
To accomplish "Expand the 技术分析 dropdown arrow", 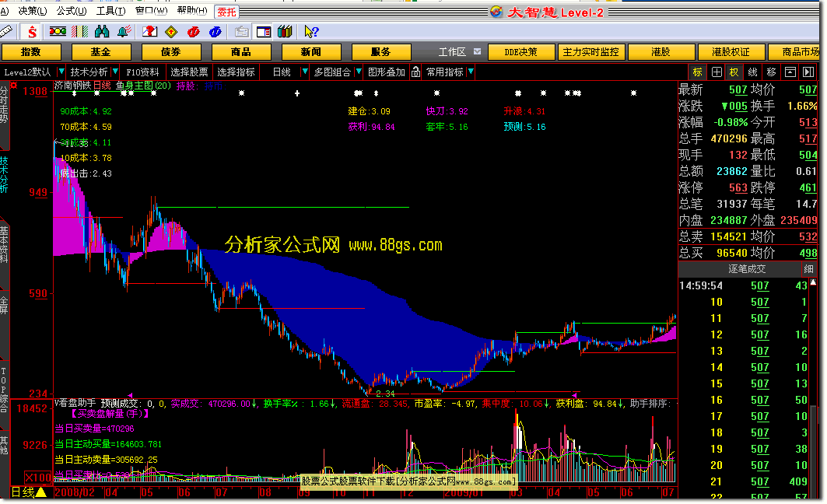I will pos(115,72).
